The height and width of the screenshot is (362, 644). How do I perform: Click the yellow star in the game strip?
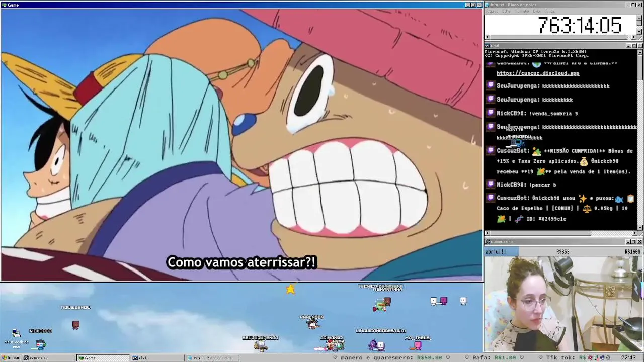(x=290, y=289)
